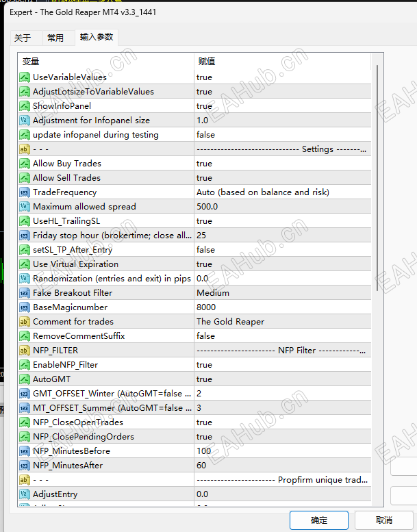Click the update infopanel during testing icon
Viewport: 417px width, 532px height.
(25, 135)
